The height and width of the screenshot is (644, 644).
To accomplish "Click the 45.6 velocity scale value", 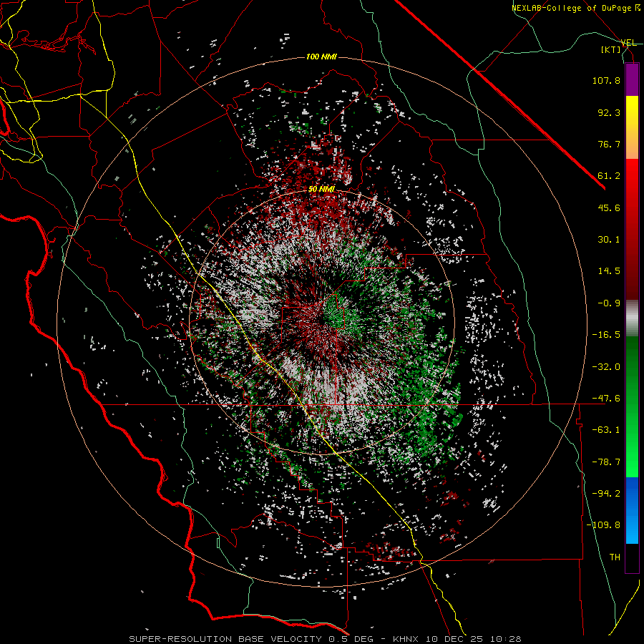I will (x=609, y=208).
